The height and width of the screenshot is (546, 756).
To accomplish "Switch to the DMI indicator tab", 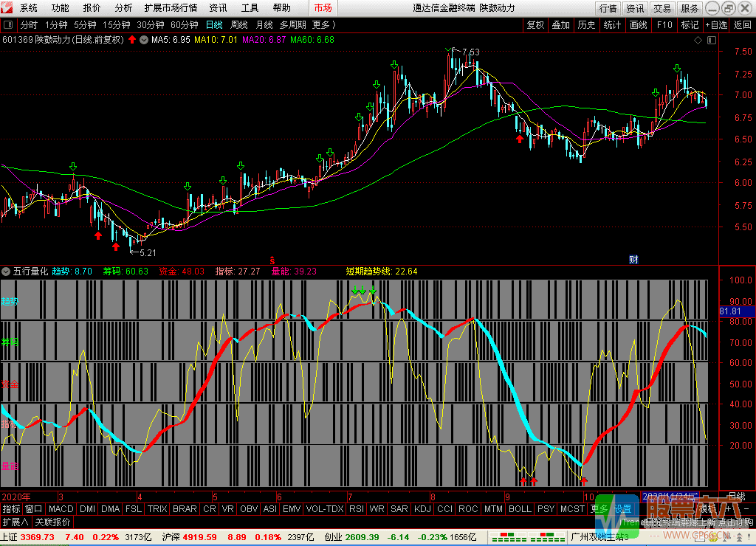I will 87,509.
